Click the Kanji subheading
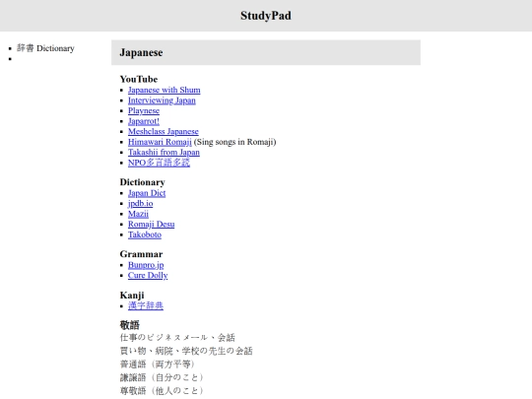Screen dimensions: 532x399 click(132, 296)
